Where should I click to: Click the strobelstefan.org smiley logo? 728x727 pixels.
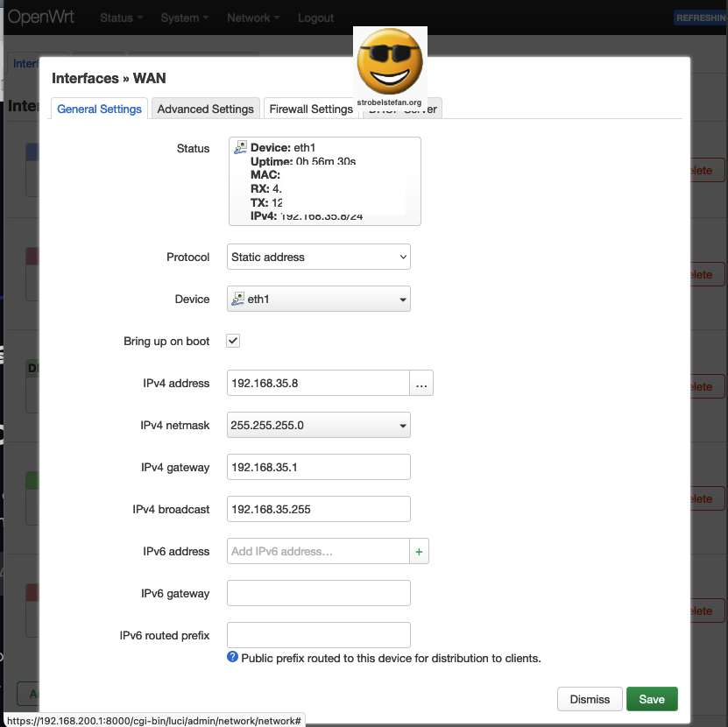point(389,62)
